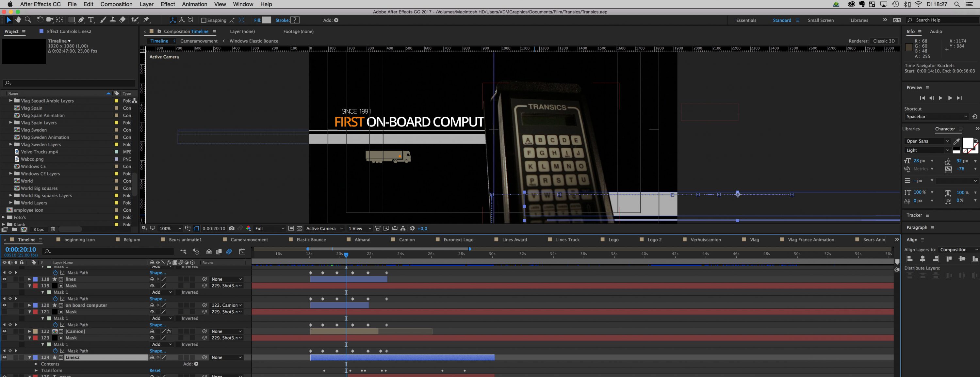Switch to the Lines Truck timeline tab

click(x=568, y=240)
